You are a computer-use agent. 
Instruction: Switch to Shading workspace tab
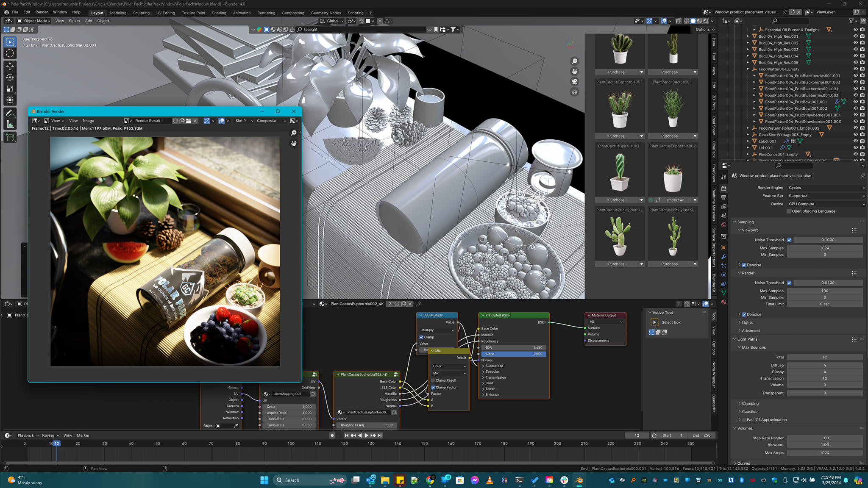[x=219, y=13]
